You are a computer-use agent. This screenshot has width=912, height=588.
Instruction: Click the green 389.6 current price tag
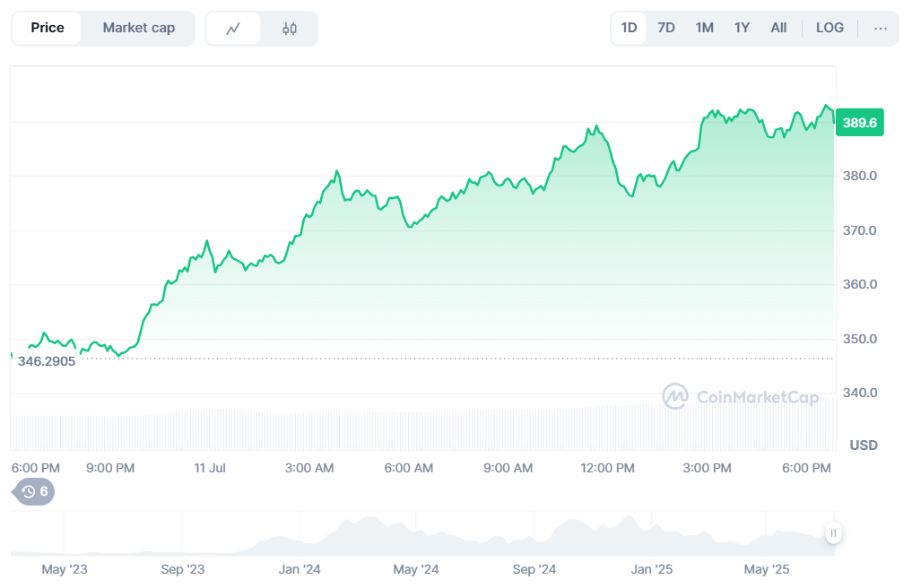(859, 123)
